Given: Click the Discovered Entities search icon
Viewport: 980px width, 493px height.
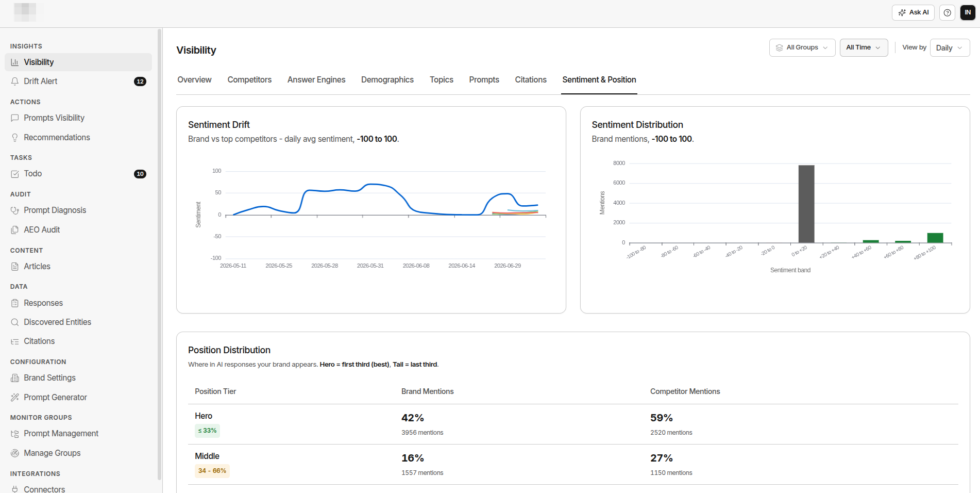Looking at the screenshot, I should tap(15, 322).
